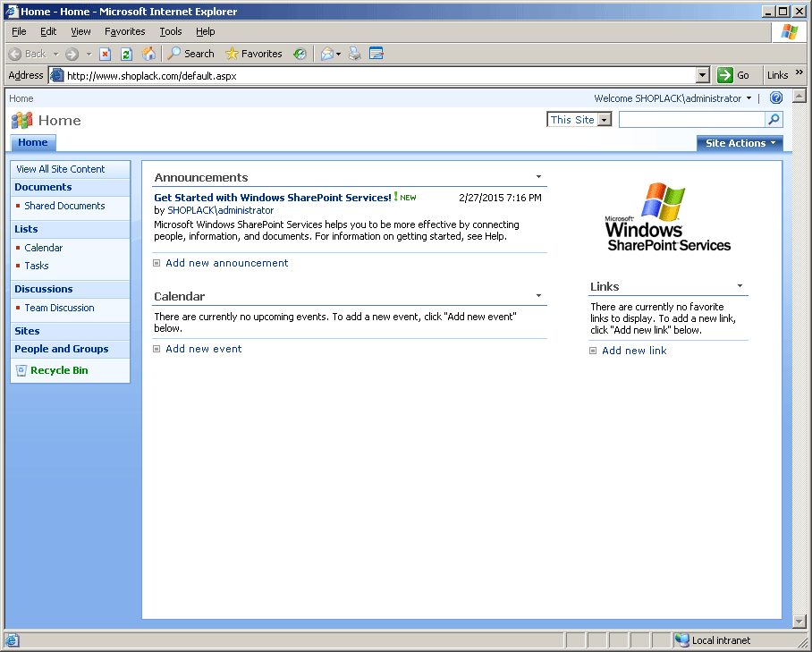Image resolution: width=812 pixels, height=652 pixels.
Task: Open the Discussions heading in the sidebar
Action: pyautogui.click(x=44, y=289)
